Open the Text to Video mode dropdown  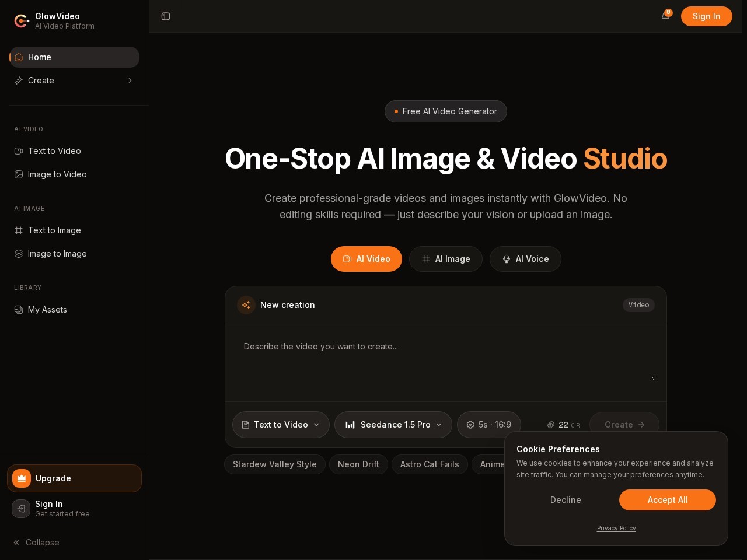click(281, 425)
